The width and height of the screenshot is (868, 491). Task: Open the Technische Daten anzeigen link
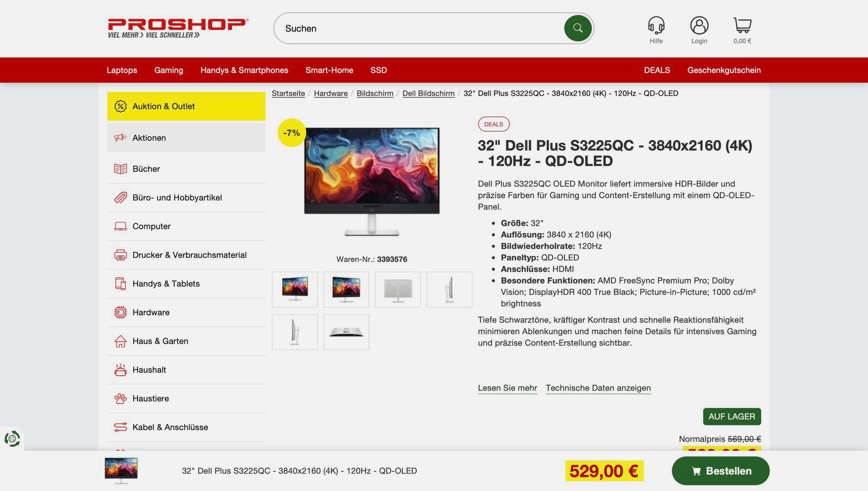598,388
